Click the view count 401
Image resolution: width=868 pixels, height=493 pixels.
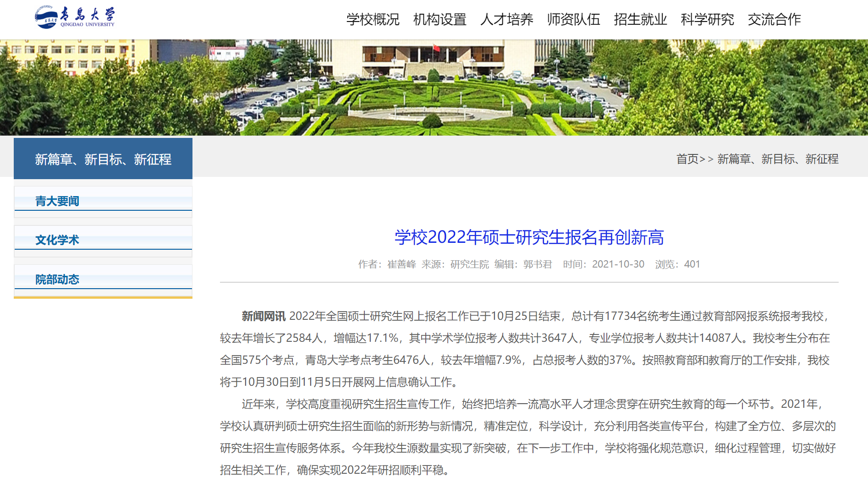click(692, 264)
